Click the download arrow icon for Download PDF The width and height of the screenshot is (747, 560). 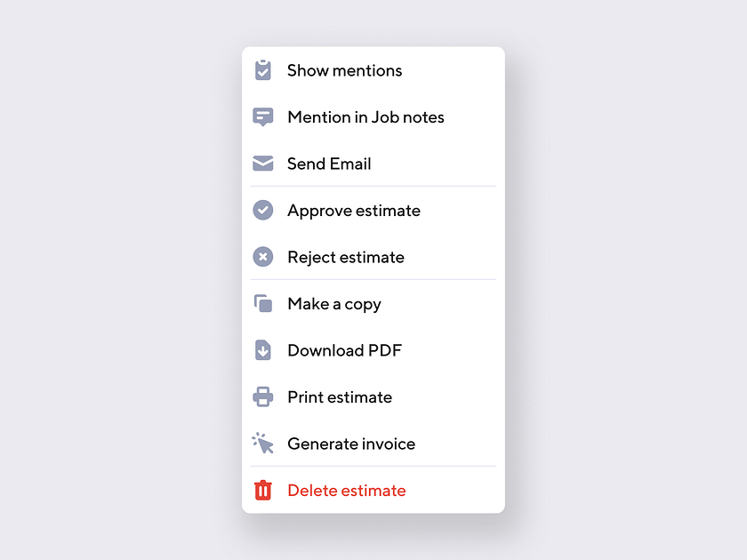coord(263,350)
